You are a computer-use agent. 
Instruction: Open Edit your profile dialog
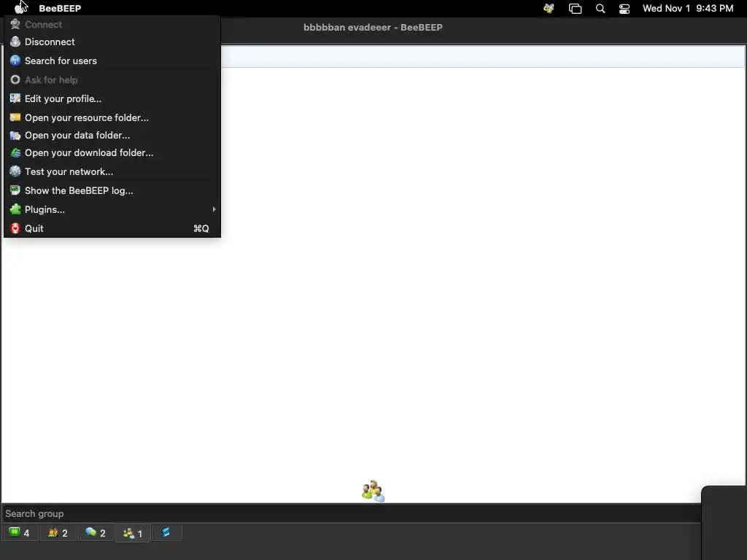[x=112, y=98]
